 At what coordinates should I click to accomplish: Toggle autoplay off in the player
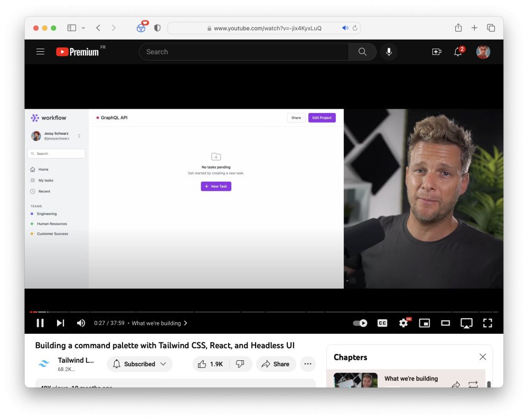360,323
